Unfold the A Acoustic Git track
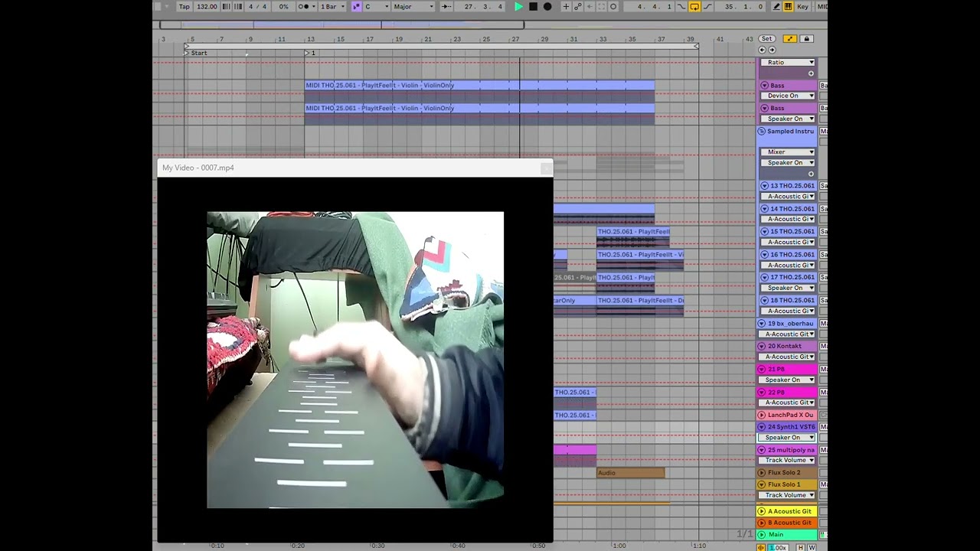Image resolution: width=980 pixels, height=551 pixels. coord(762,511)
